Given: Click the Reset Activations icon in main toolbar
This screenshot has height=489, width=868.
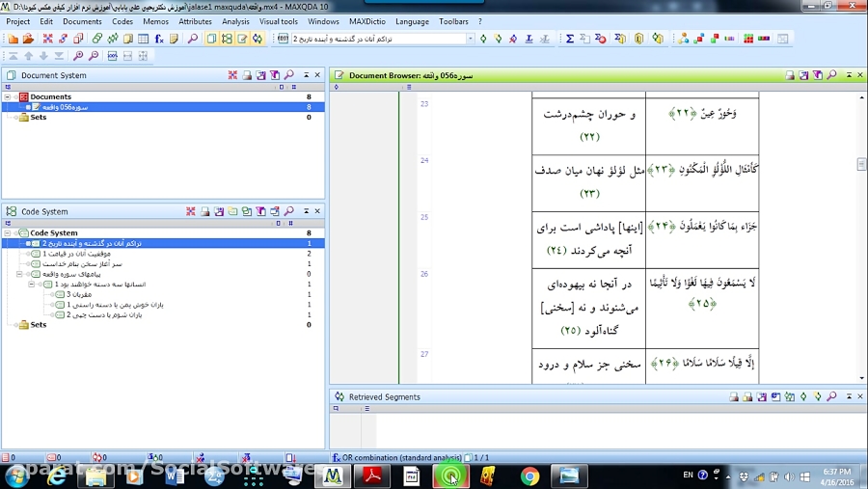Looking at the screenshot, I should 47,39.
